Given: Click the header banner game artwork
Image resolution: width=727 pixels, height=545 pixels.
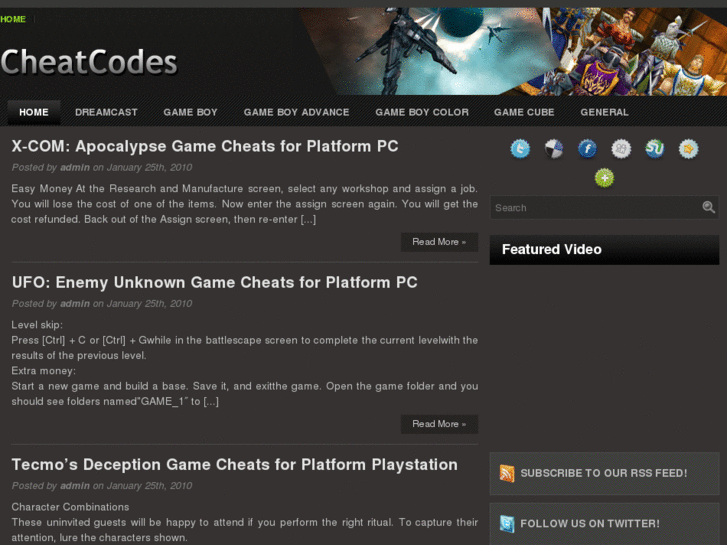Looking at the screenshot, I should click(x=513, y=51).
